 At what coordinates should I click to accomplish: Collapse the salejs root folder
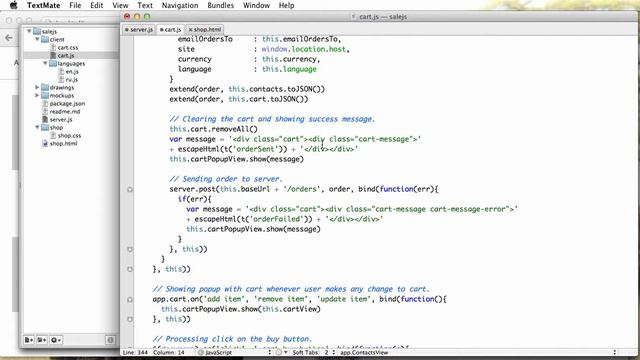[x=29, y=31]
